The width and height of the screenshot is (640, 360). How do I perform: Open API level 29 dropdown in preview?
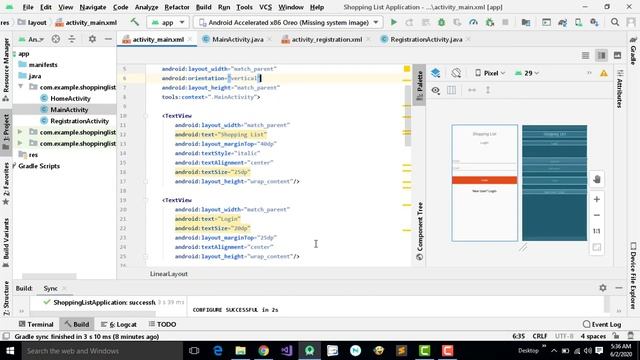(x=527, y=73)
